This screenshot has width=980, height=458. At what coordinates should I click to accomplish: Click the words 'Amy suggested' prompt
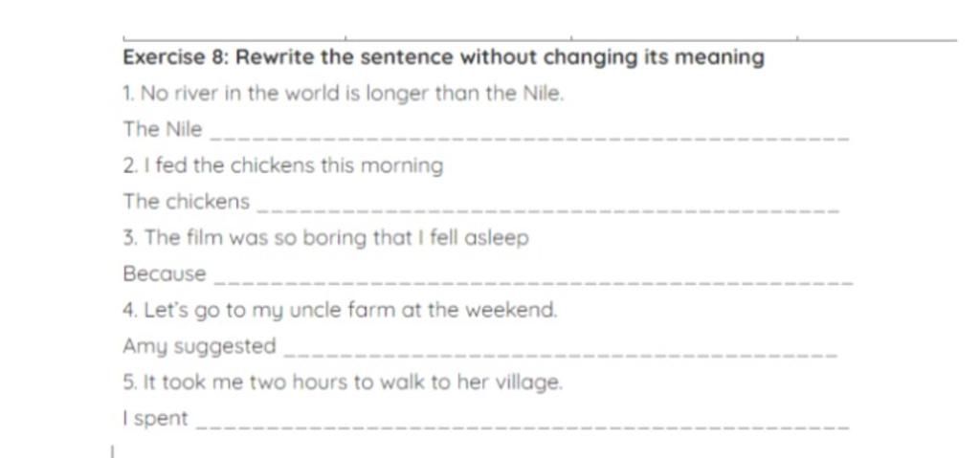199,347
